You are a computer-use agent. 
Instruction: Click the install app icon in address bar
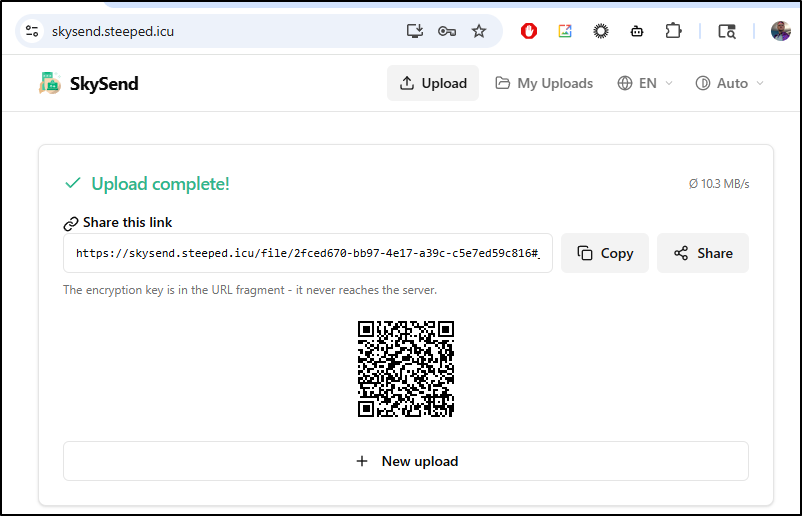pyautogui.click(x=414, y=31)
